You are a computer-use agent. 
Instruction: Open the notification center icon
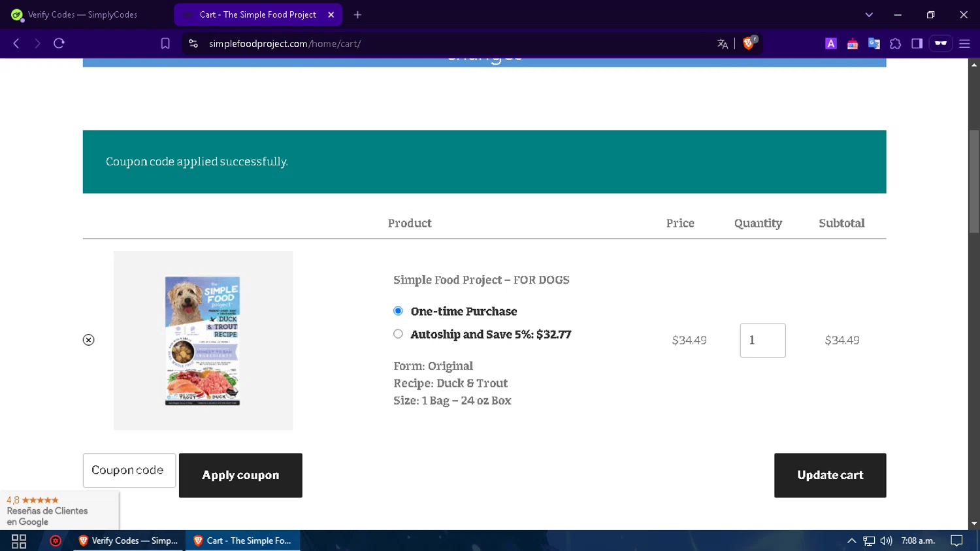[x=956, y=541]
